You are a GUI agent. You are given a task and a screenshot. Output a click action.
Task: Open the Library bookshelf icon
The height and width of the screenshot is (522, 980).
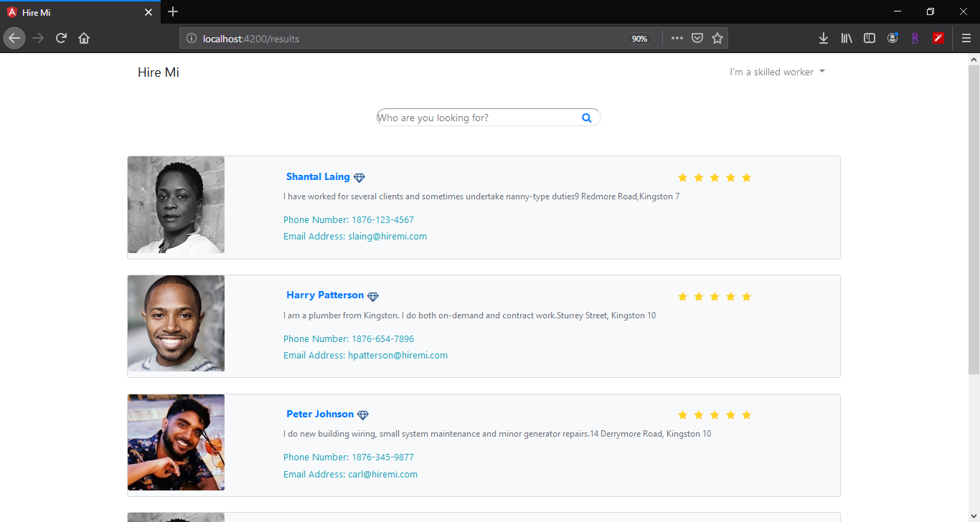(x=847, y=38)
